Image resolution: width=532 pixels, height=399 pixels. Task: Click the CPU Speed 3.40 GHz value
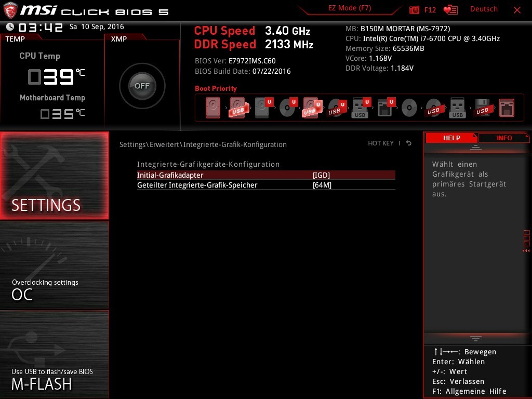[x=288, y=31]
